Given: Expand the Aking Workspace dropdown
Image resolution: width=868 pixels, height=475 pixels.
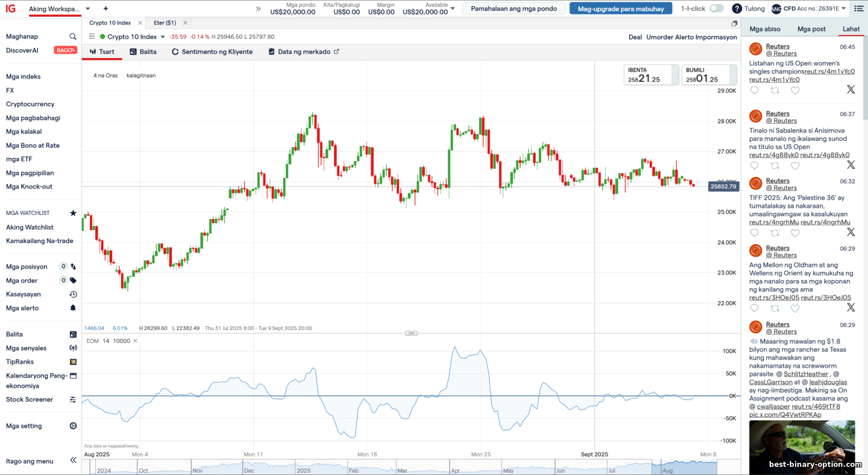Looking at the screenshot, I should click(88, 9).
